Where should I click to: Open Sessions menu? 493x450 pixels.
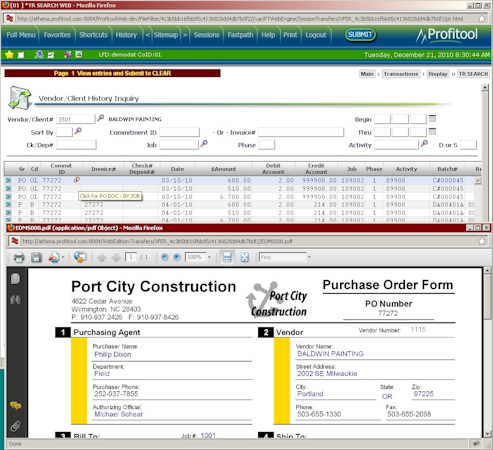click(207, 35)
